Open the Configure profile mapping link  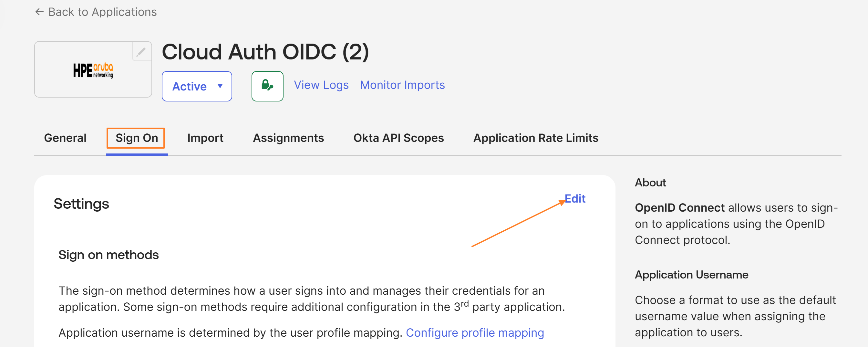[x=475, y=332]
